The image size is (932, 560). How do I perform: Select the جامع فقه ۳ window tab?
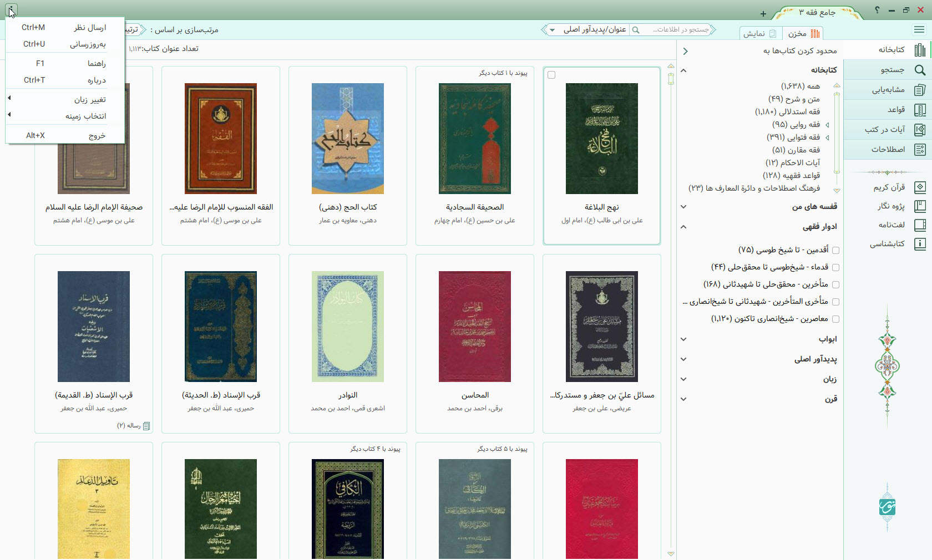[817, 12]
